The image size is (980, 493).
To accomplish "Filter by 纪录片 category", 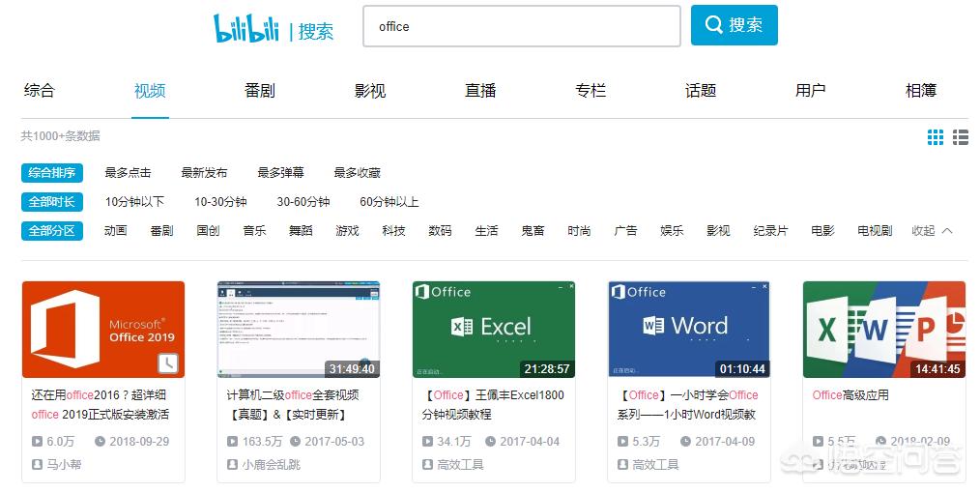I will point(770,231).
